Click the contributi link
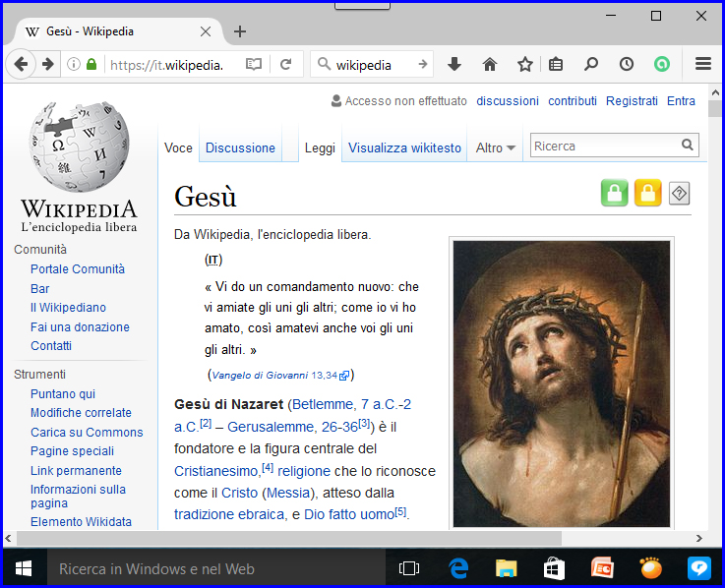 click(573, 100)
